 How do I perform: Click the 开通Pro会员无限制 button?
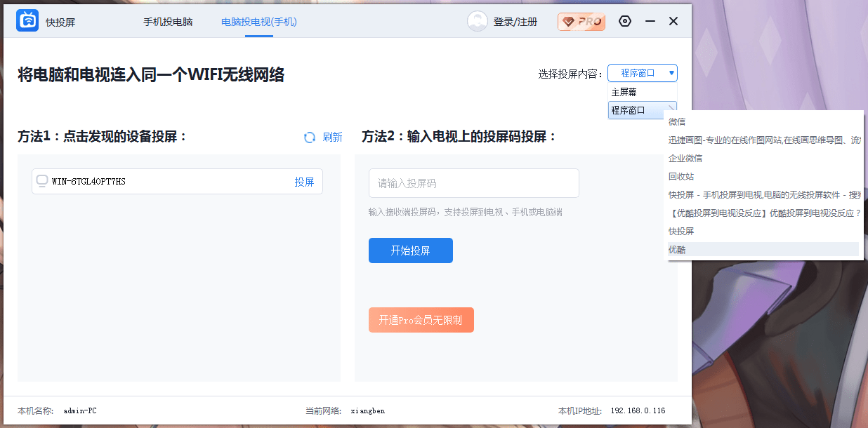click(421, 320)
